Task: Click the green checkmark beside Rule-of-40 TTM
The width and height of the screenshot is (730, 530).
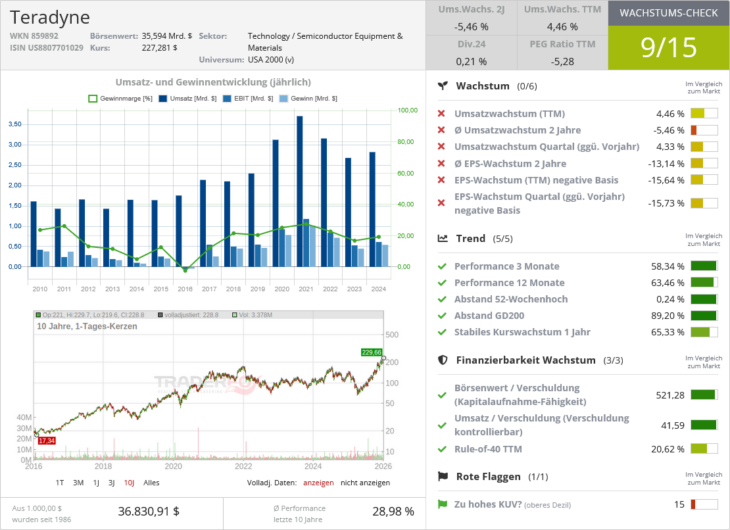Action: click(442, 449)
